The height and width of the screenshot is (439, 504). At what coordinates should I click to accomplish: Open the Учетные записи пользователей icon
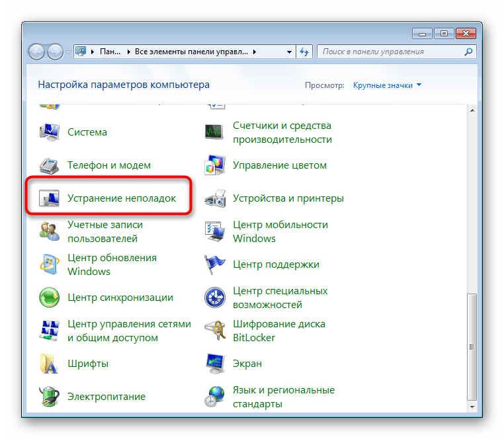49,231
